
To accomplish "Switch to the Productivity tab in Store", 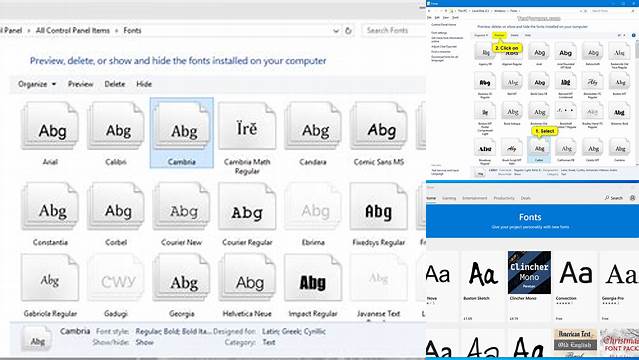I will tap(504, 198).
